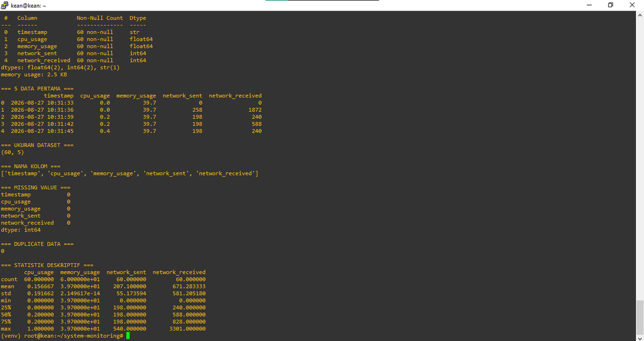Click the network_received 75% value '828.000000'
644x341 pixels.
point(189,322)
